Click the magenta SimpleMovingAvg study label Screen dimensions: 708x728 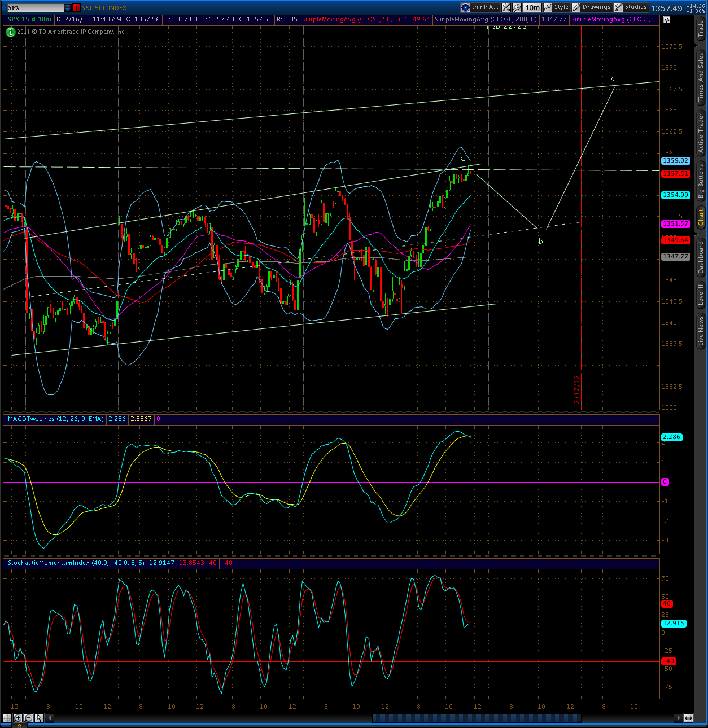(615, 20)
